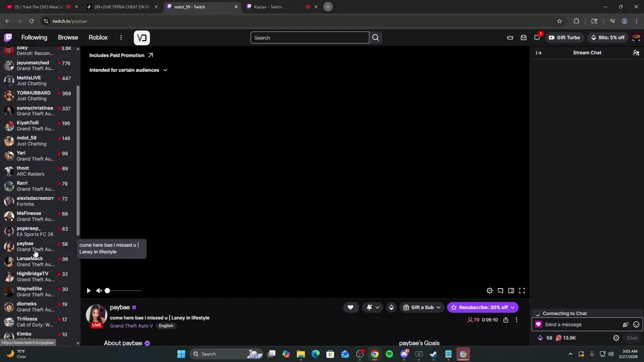Click the sidebar scrollbar down arrow
The height and width of the screenshot is (362, 644).
pyautogui.click(x=78, y=343)
